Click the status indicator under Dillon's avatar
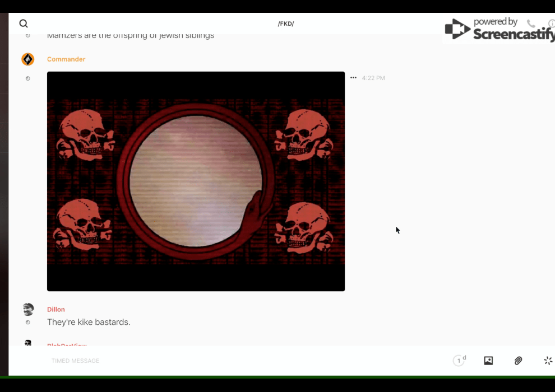Image resolution: width=555 pixels, height=392 pixels. [x=27, y=323]
